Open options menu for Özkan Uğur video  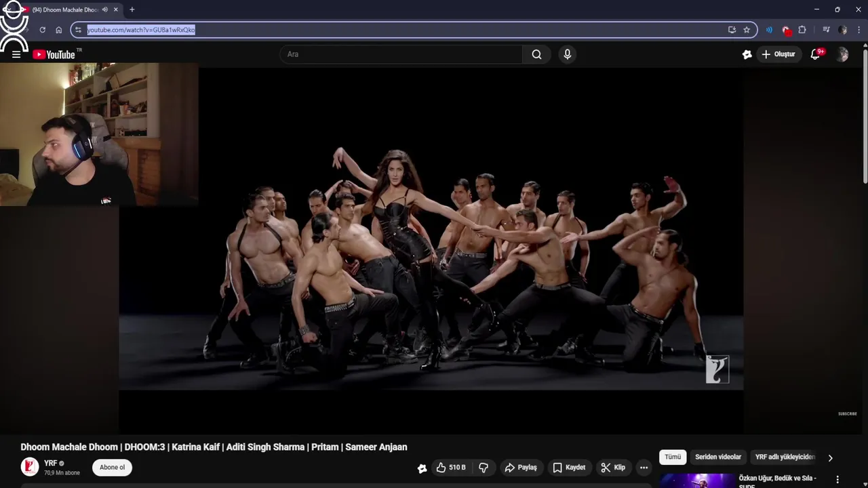coord(837,480)
